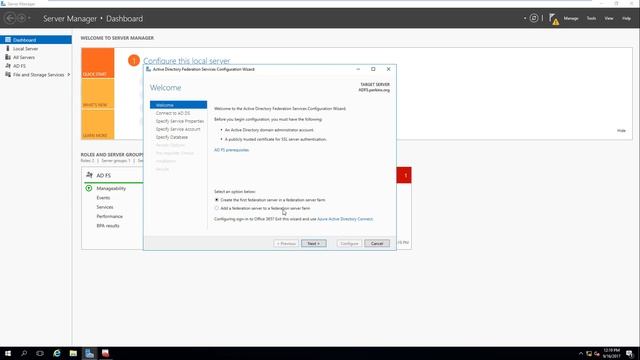Click the Configure button in the wizard
Screen dimensions: 640x360
coord(349,243)
